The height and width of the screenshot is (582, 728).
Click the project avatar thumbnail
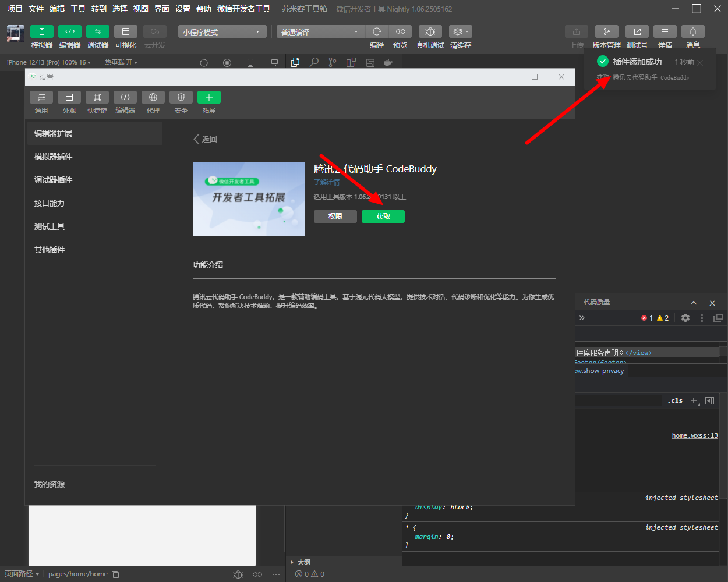pyautogui.click(x=16, y=34)
